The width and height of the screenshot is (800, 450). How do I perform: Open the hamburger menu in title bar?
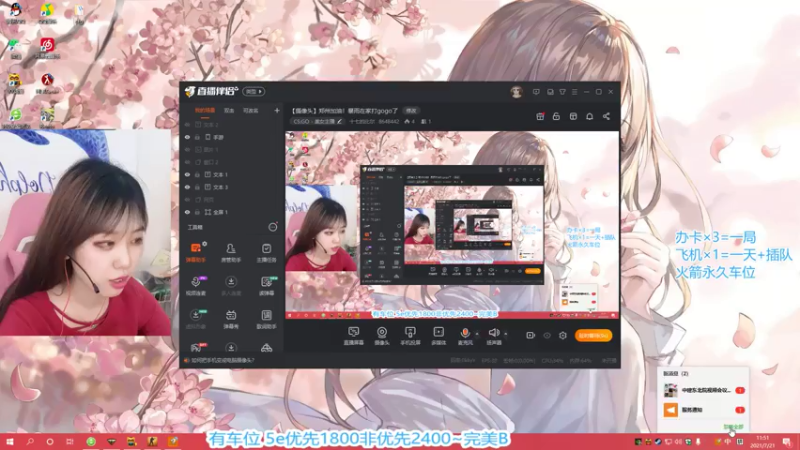tap(574, 92)
